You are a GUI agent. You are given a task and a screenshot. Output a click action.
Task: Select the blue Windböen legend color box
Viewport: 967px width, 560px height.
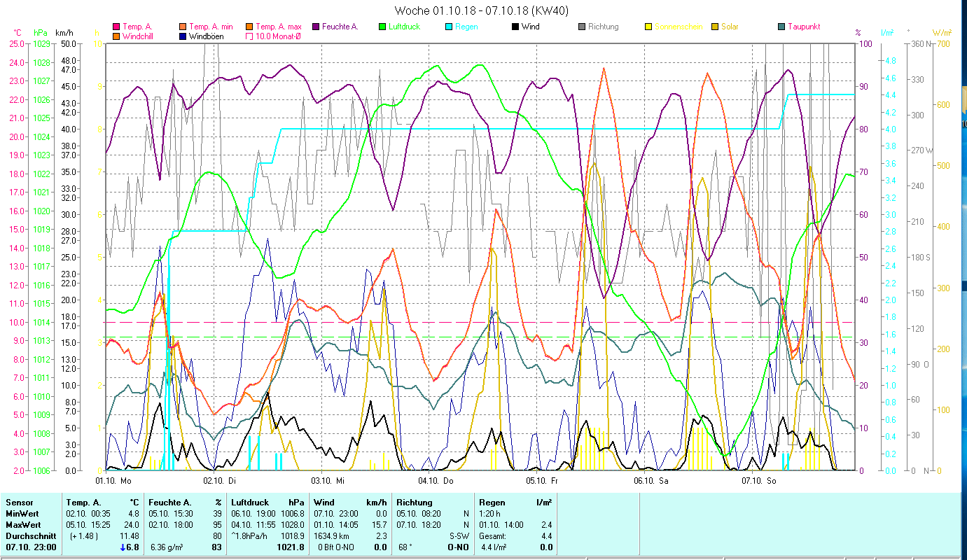pyautogui.click(x=183, y=36)
